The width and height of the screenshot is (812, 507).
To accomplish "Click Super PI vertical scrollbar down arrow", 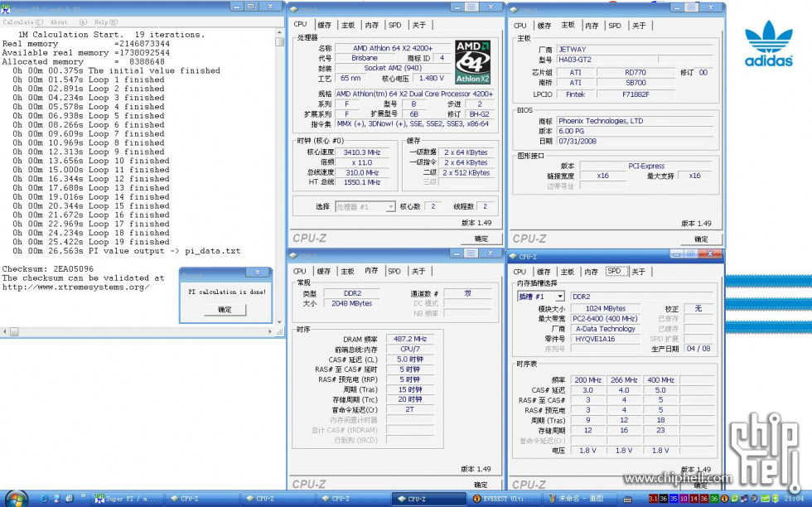I will (x=280, y=321).
